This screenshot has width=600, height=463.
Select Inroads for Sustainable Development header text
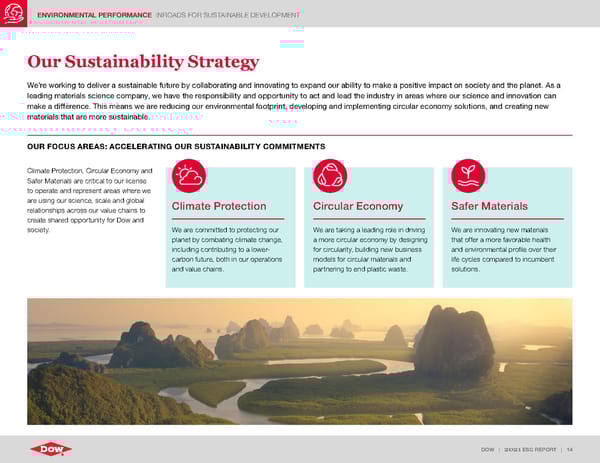click(x=226, y=15)
